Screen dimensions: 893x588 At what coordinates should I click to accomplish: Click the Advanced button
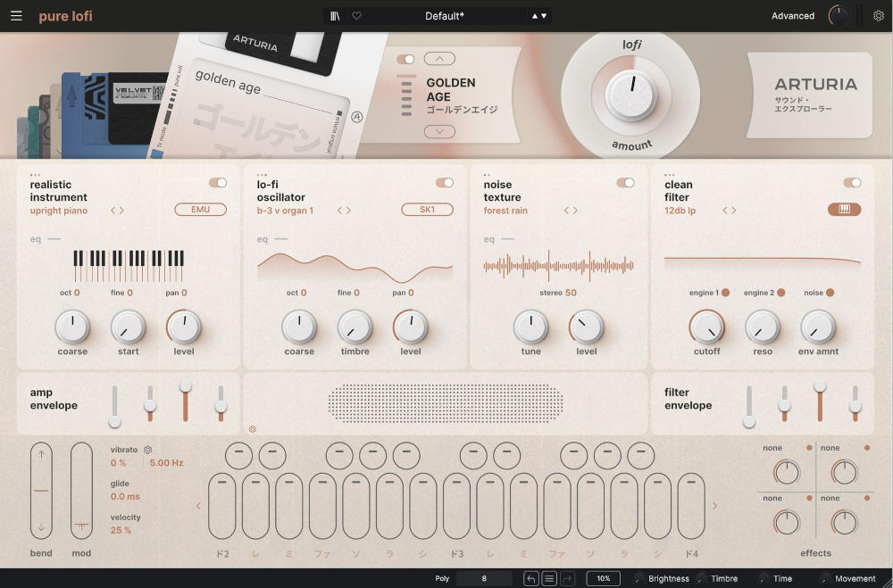tap(792, 16)
